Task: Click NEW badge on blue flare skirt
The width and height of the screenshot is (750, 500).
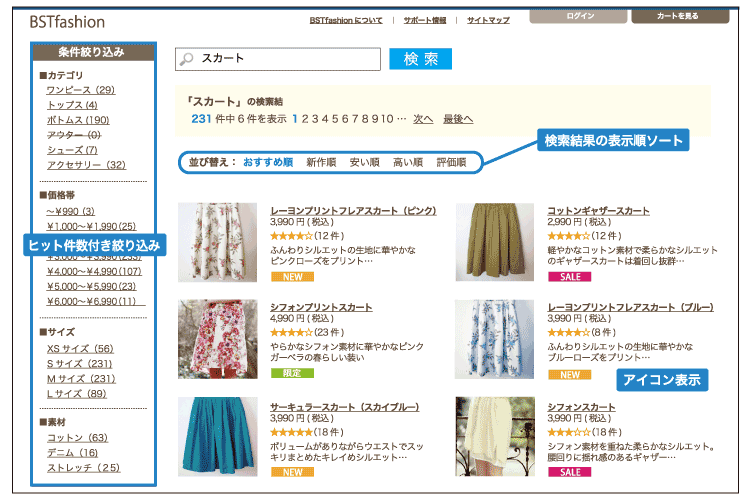Action: (x=569, y=375)
